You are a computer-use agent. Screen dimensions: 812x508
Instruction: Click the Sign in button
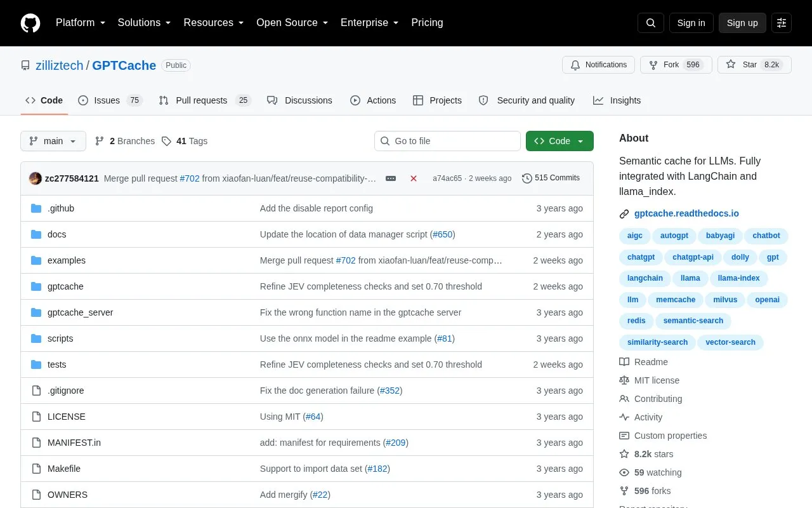pos(691,23)
